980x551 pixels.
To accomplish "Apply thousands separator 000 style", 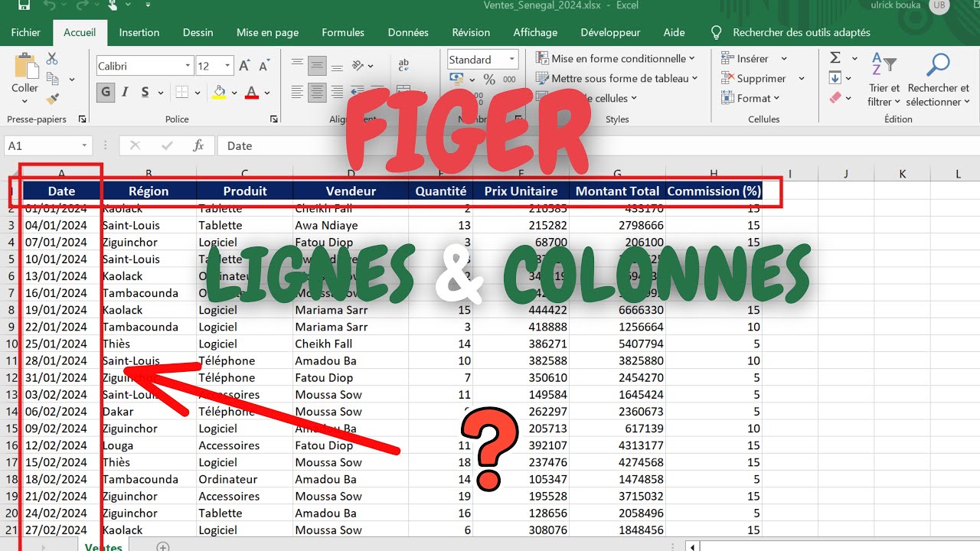I will (509, 80).
